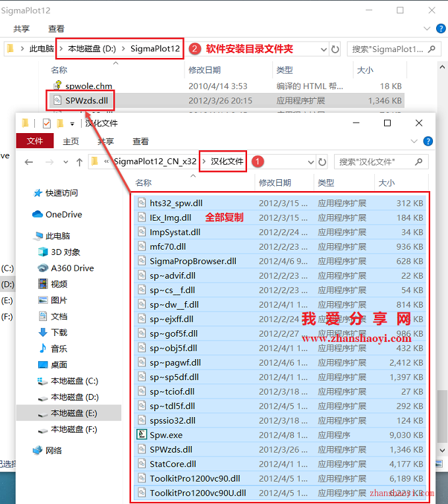Sort by 名称 column in 汉化文件 window
Screen dimensions: 448x504
[x=144, y=183]
